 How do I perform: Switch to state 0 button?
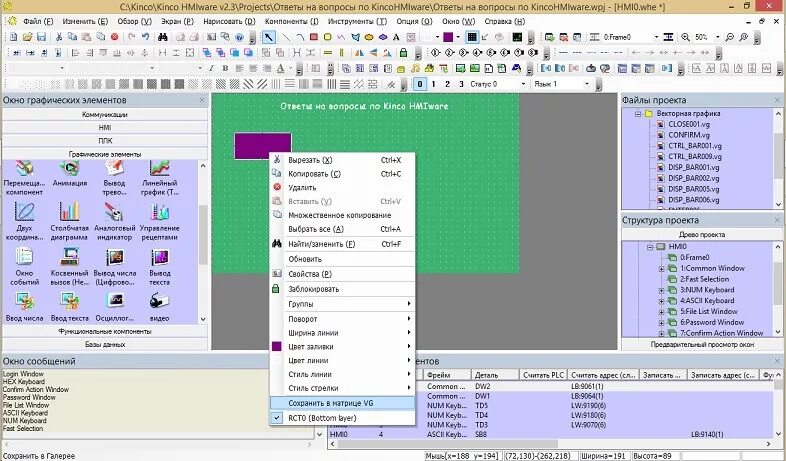coord(420,84)
